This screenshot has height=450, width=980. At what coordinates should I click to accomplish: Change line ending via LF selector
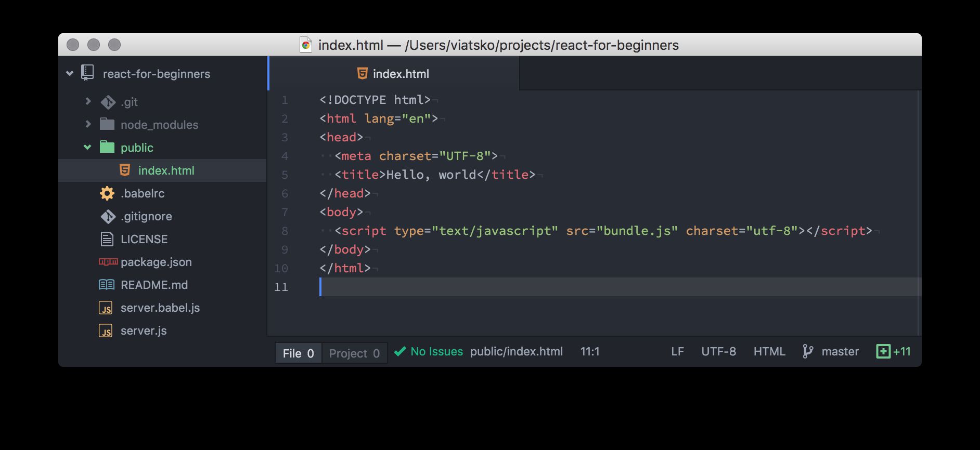pos(677,352)
